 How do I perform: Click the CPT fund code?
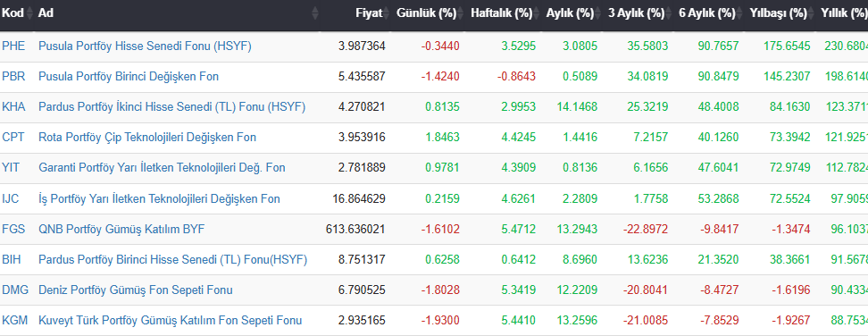(13, 138)
